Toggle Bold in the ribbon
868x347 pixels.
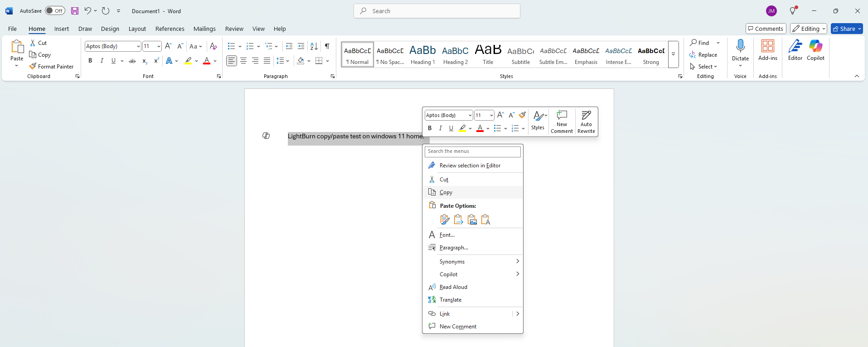coord(90,61)
